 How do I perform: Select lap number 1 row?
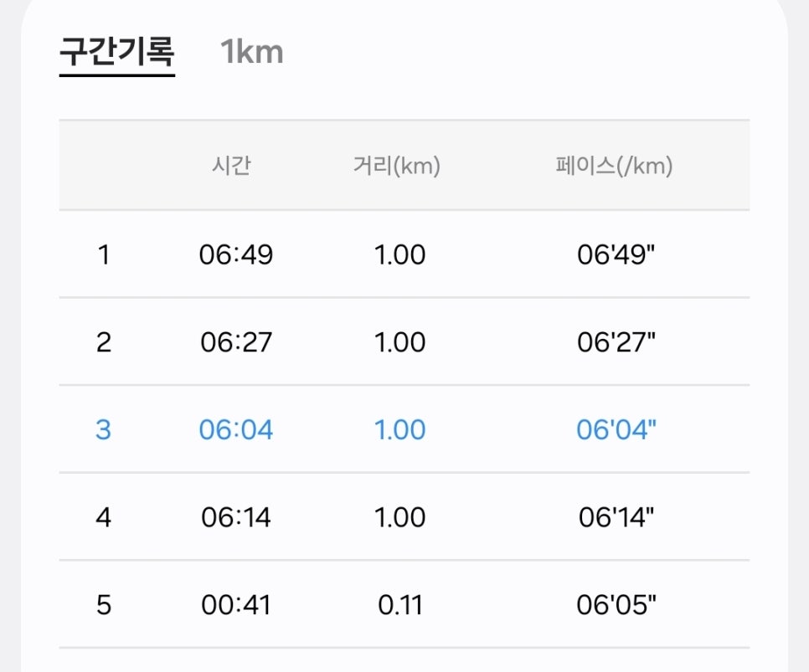tap(404, 254)
